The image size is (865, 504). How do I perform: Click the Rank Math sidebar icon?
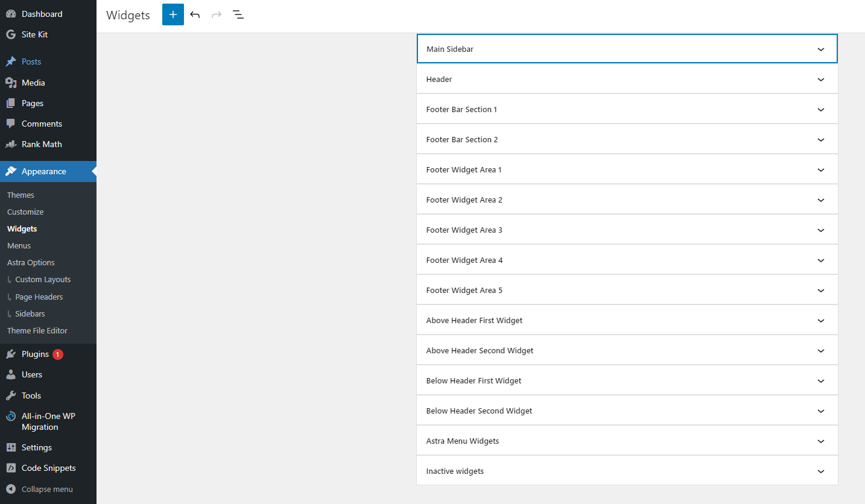12,143
